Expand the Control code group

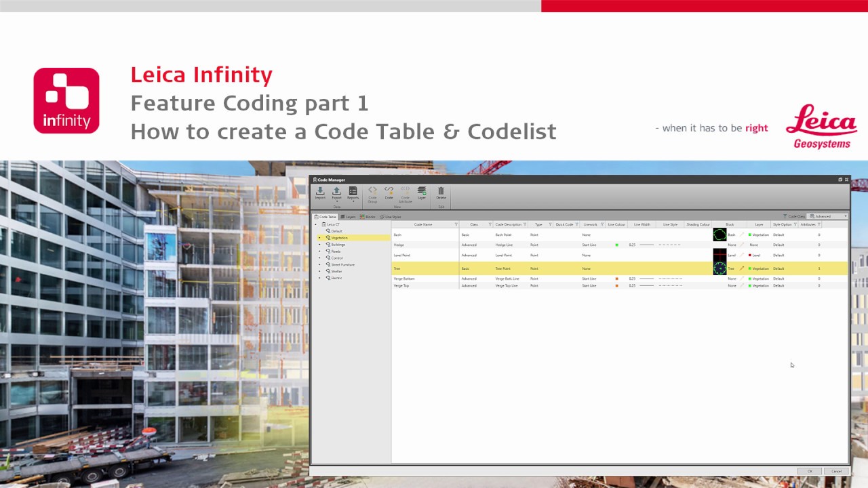[x=319, y=258]
